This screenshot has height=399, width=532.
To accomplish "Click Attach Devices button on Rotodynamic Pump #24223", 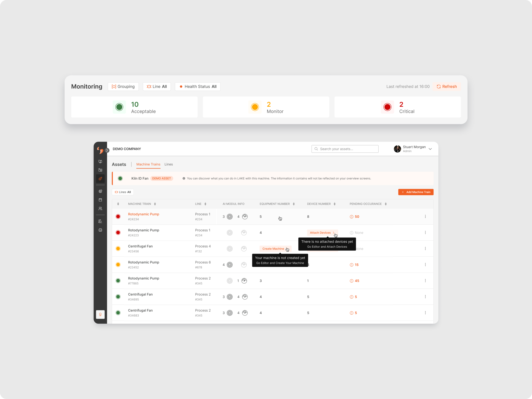I will pos(320,232).
